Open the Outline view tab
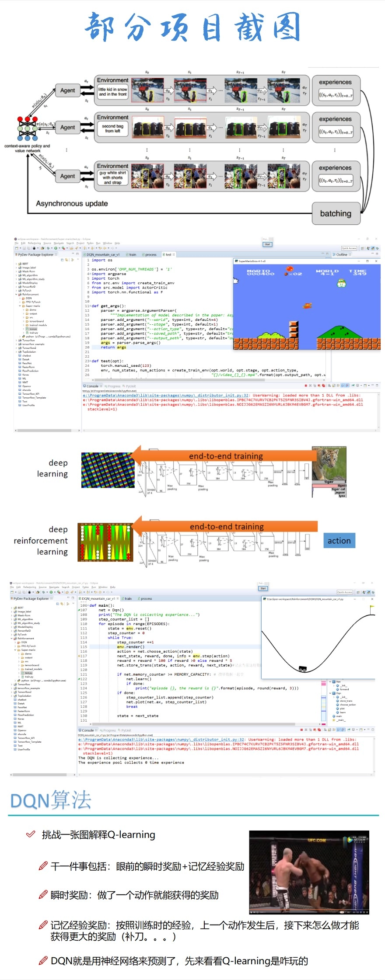Viewport: 385px width, 980px height. [x=341, y=254]
